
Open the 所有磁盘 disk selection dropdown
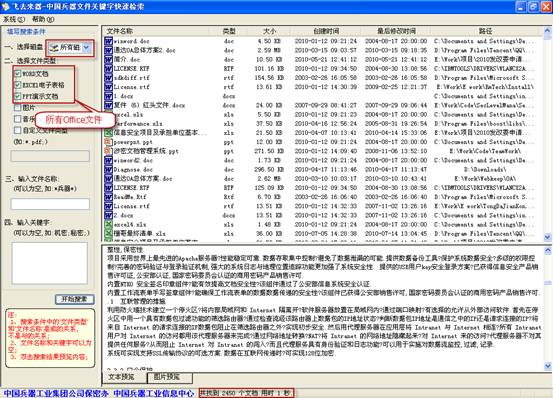point(87,48)
